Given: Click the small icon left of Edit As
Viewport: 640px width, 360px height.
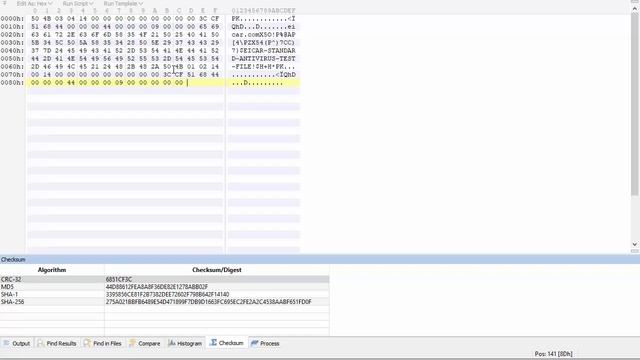Looking at the screenshot, I should click(5, 3).
